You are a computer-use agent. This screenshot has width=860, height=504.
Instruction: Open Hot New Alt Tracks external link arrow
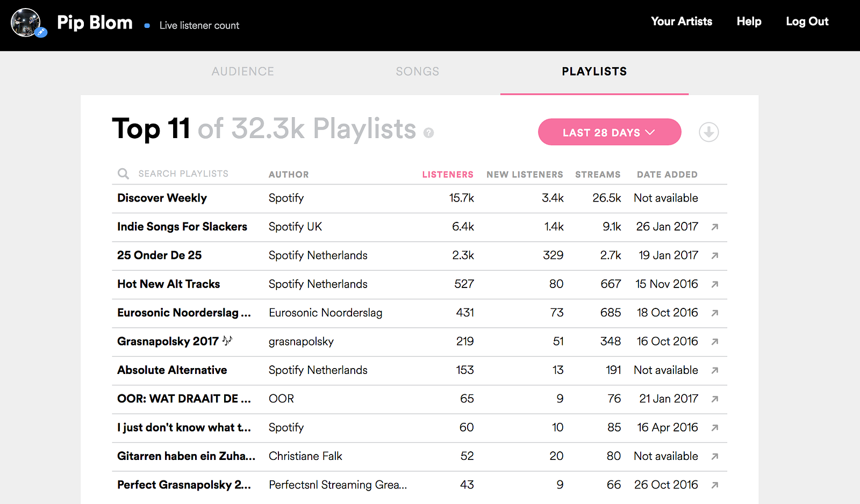(714, 284)
